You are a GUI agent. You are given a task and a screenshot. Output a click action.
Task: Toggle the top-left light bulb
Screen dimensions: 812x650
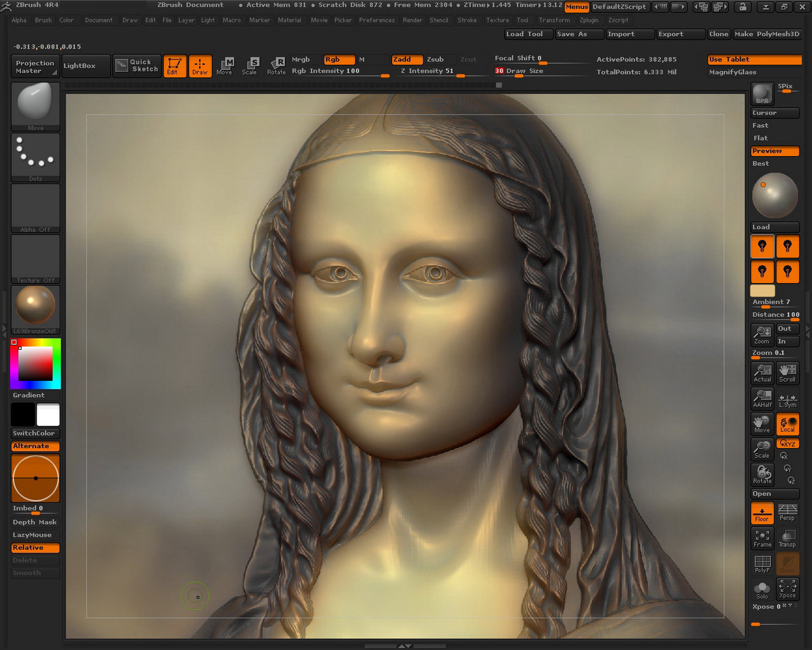[x=762, y=246]
